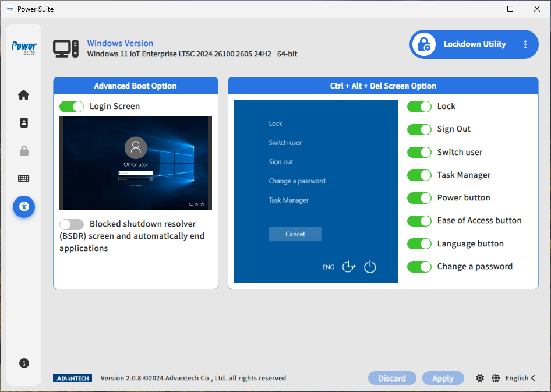Viewport: 551px width, 392px height.
Task: Disable the Ease of Access button switch
Action: coord(419,221)
